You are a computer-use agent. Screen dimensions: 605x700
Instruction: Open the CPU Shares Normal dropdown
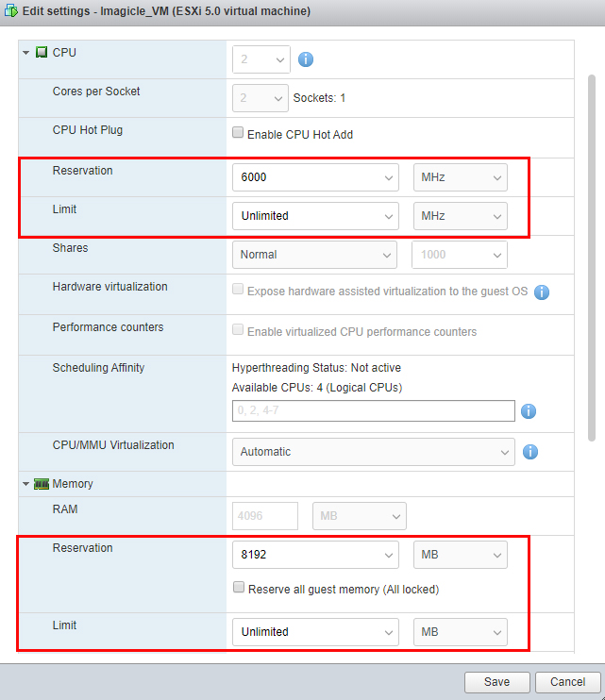coord(315,255)
